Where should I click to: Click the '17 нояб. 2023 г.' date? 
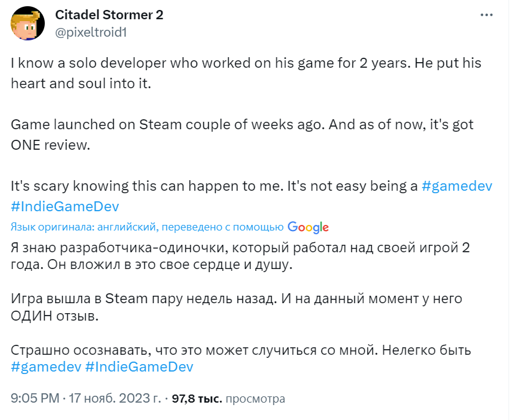(113, 398)
